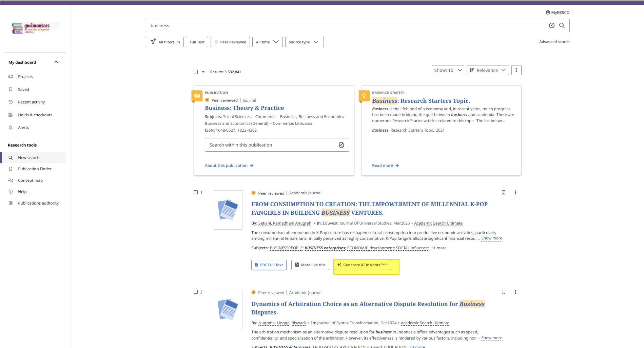644x348 pixels.
Task: Click the Help question mark icon
Action: tap(11, 192)
